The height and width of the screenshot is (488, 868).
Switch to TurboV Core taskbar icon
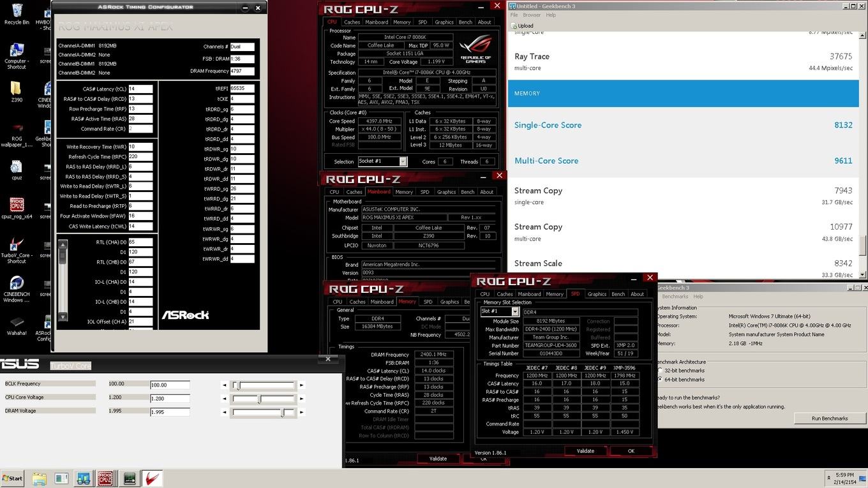[152, 478]
